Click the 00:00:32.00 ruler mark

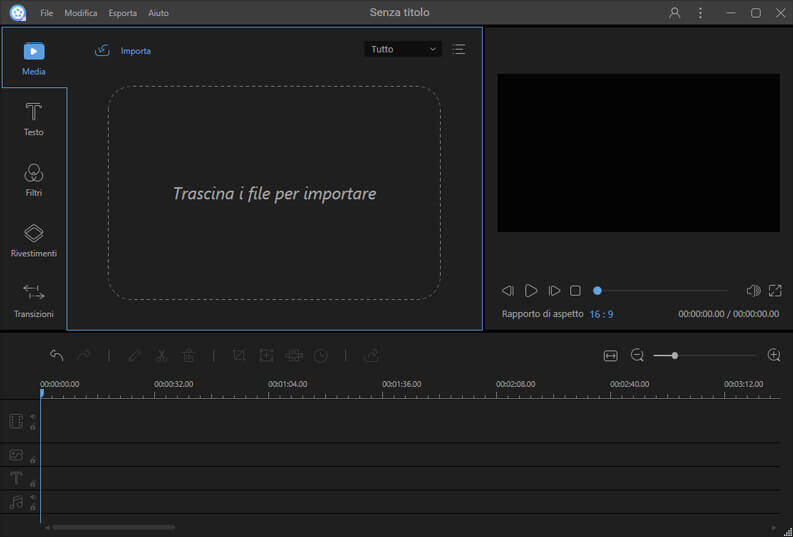tap(173, 384)
